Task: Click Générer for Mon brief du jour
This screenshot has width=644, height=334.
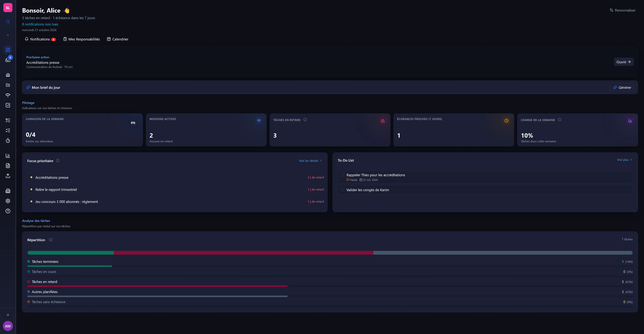Action: [x=622, y=87]
